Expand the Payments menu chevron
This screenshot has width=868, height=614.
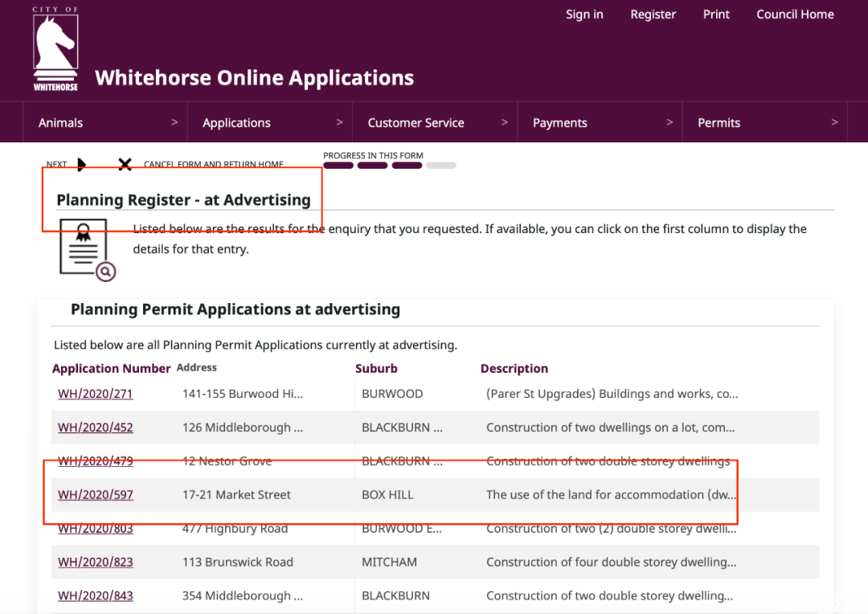[x=669, y=122]
